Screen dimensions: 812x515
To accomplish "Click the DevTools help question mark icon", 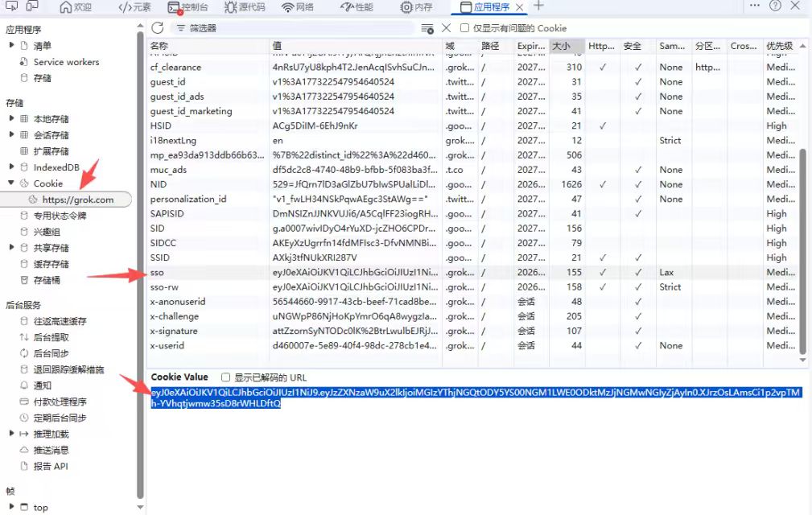I will coord(775,6).
